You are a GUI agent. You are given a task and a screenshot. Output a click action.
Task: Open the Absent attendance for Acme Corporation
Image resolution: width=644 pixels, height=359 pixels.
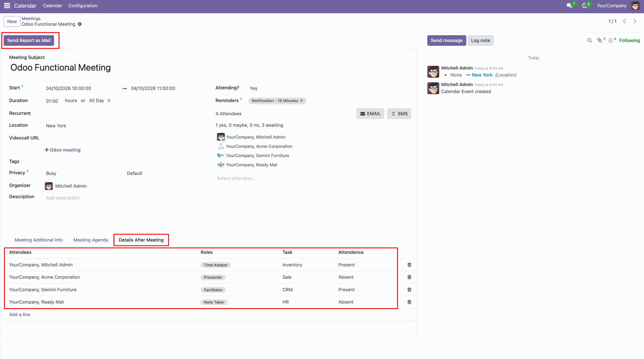point(346,277)
